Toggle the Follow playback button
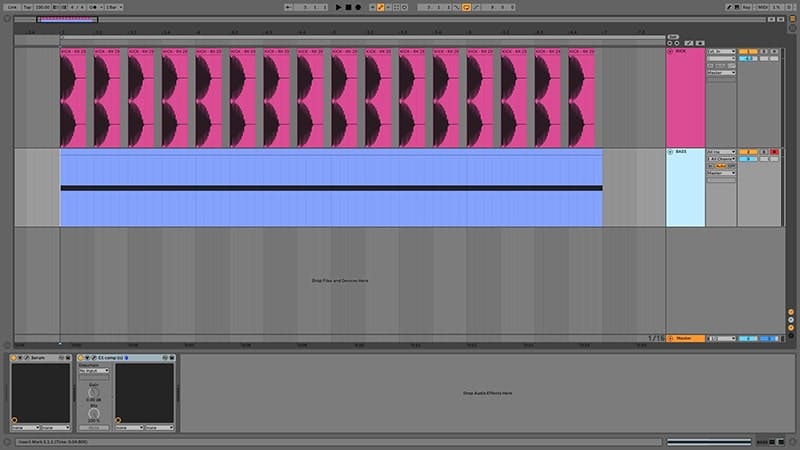Viewport: 800px width, 450px height. pos(288,7)
